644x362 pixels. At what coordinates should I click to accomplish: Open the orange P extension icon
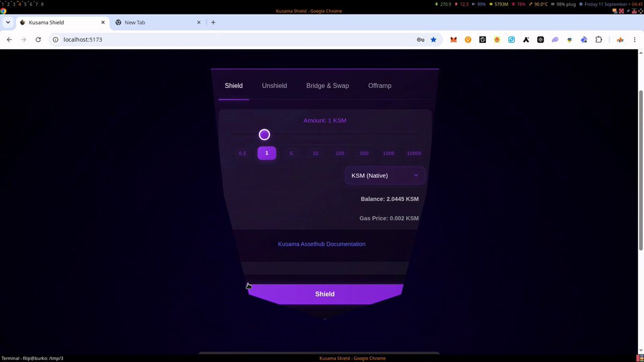click(468, 40)
